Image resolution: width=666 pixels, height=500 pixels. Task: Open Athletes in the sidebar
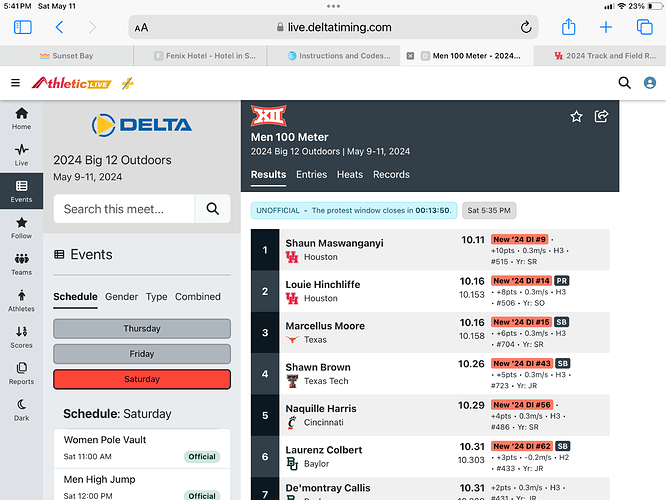point(21,301)
